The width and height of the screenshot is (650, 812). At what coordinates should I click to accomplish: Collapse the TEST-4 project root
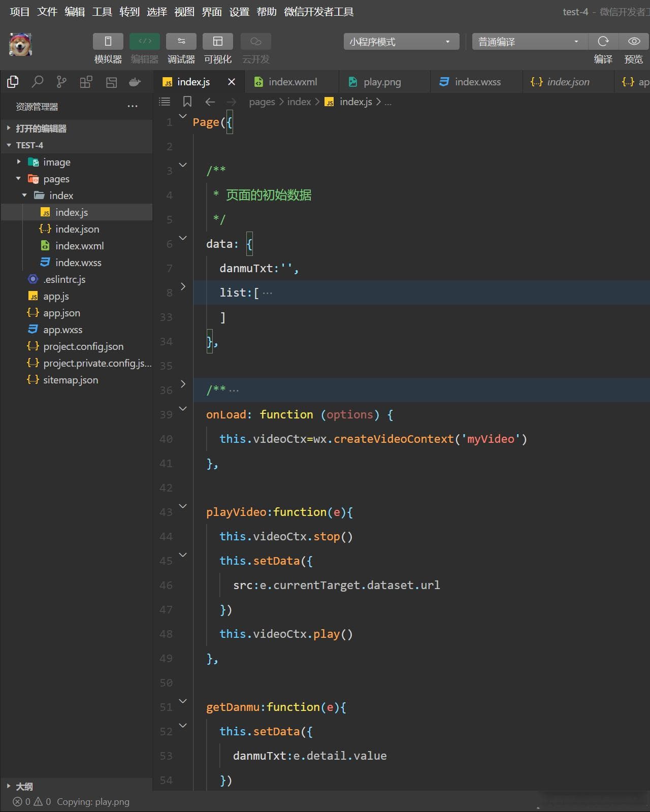tap(76, 145)
